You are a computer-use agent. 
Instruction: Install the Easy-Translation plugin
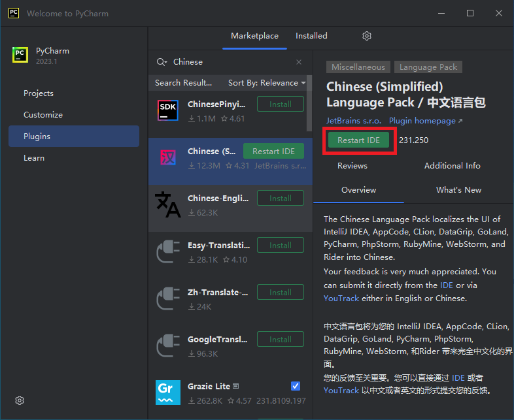281,245
